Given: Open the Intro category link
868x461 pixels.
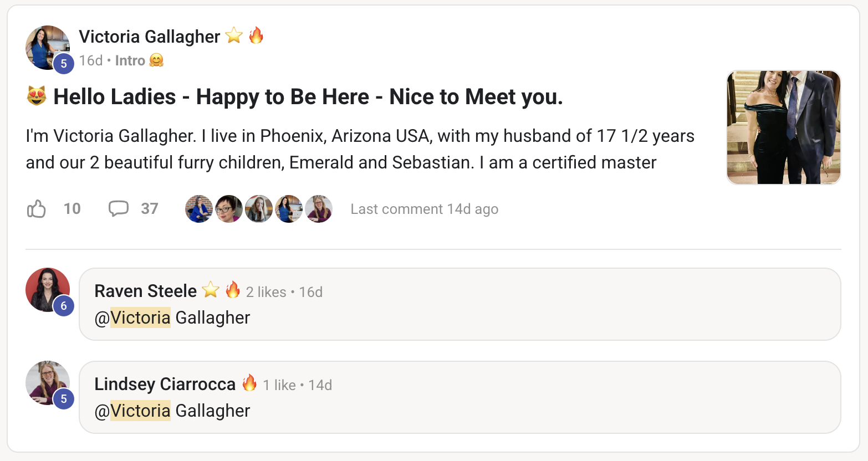Looking at the screenshot, I should [x=130, y=60].
